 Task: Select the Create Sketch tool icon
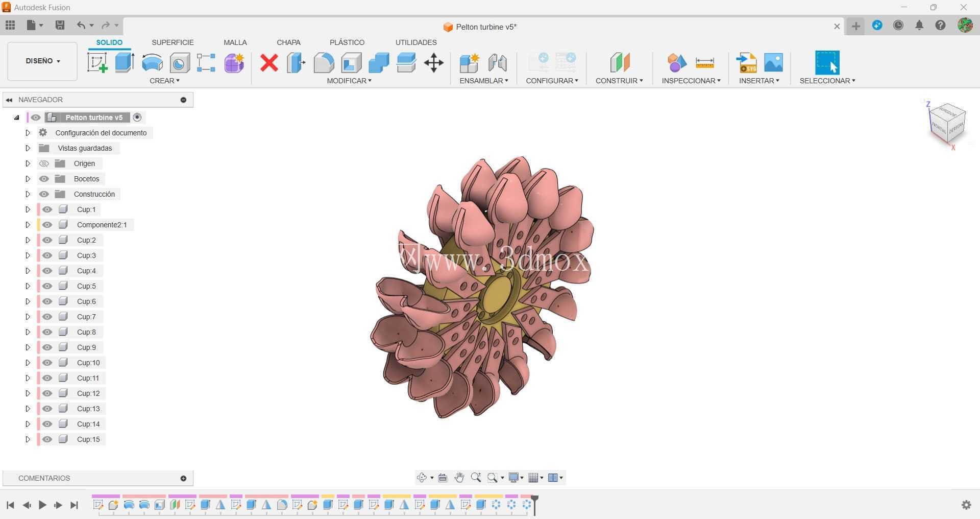97,63
